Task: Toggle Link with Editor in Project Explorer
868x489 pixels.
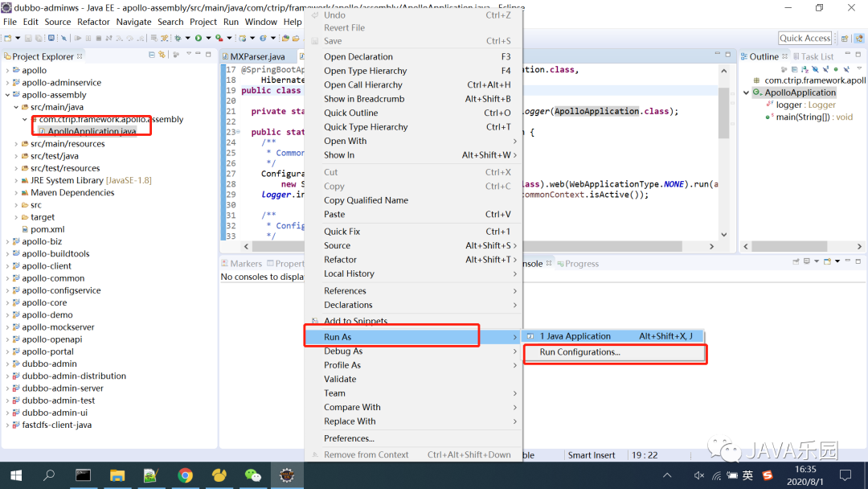Action: point(162,54)
